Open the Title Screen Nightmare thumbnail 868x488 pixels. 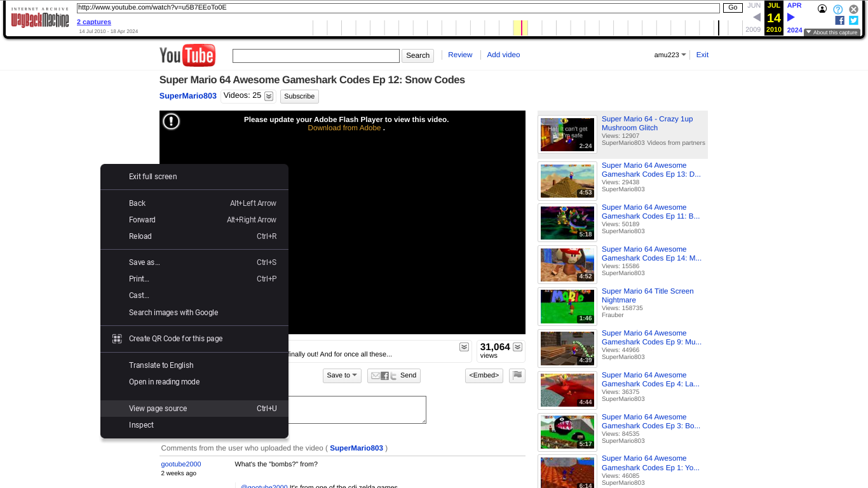[x=567, y=306]
